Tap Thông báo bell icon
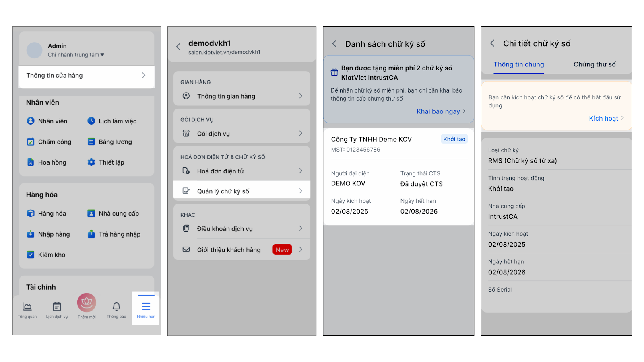The height and width of the screenshot is (362, 644). coord(116,306)
